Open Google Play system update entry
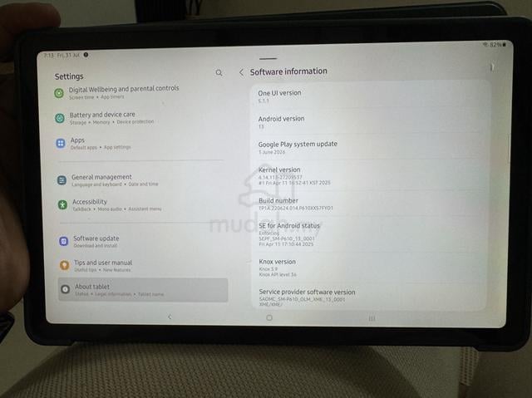532x398 pixels. [x=370, y=147]
